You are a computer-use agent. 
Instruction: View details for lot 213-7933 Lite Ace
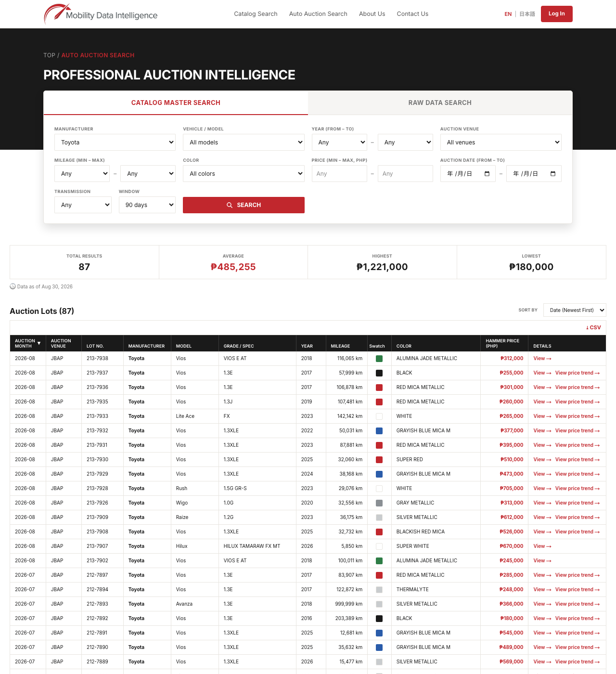point(542,416)
